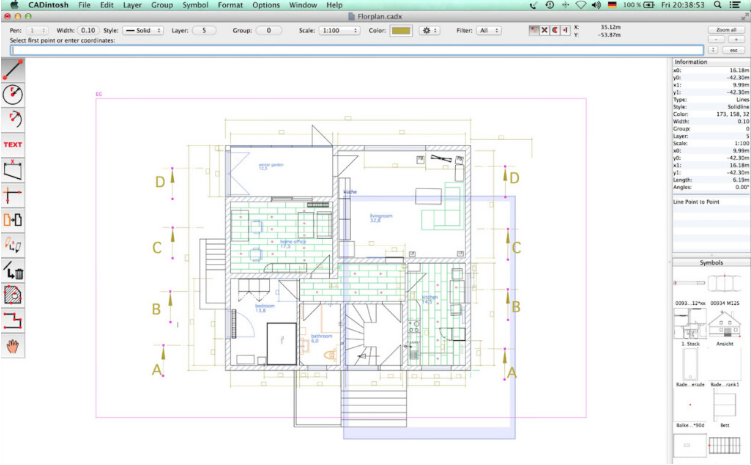Click the olive Color swatch
This screenshot has width=751, height=465.
402,31
